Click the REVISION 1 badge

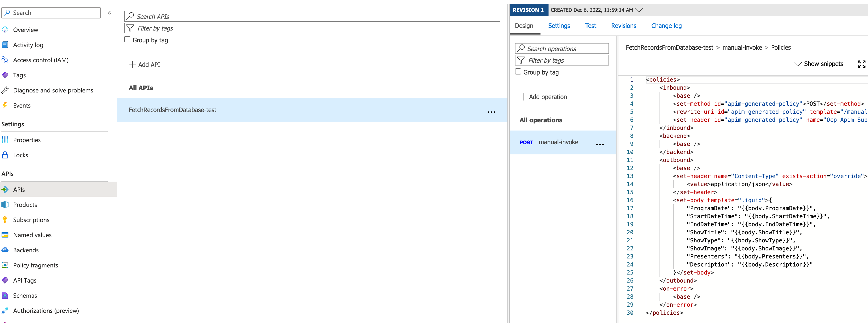(x=529, y=10)
